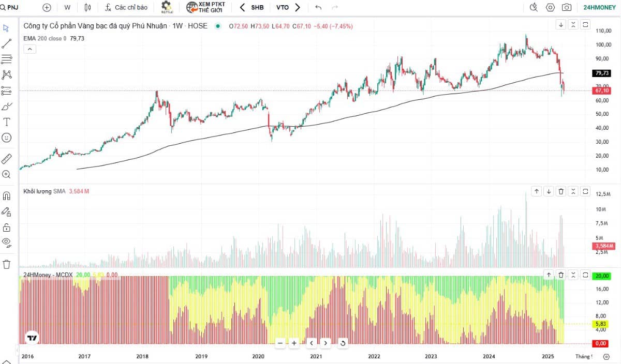Delete the volume pane

pyautogui.click(x=561, y=191)
